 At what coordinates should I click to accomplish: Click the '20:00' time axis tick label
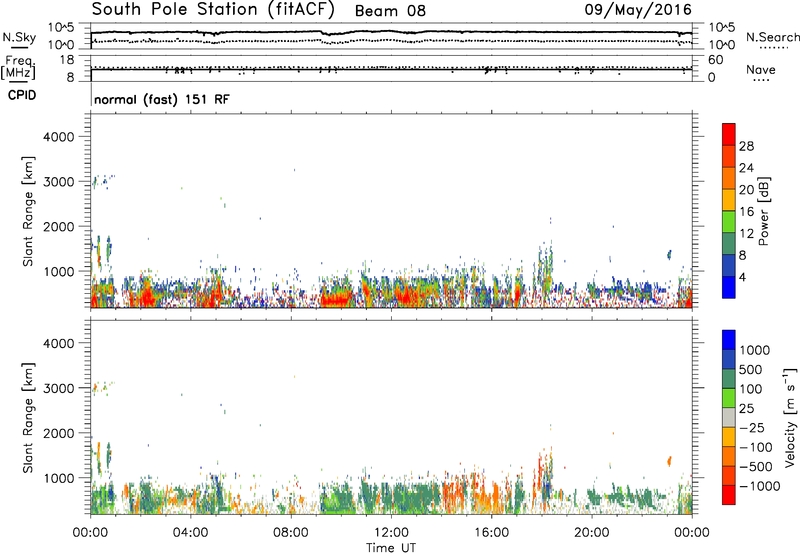click(x=592, y=533)
